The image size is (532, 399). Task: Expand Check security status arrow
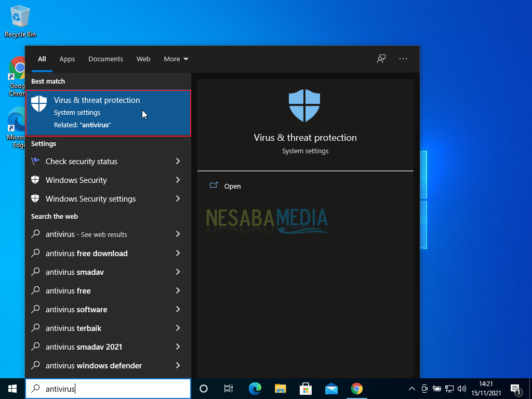point(178,161)
